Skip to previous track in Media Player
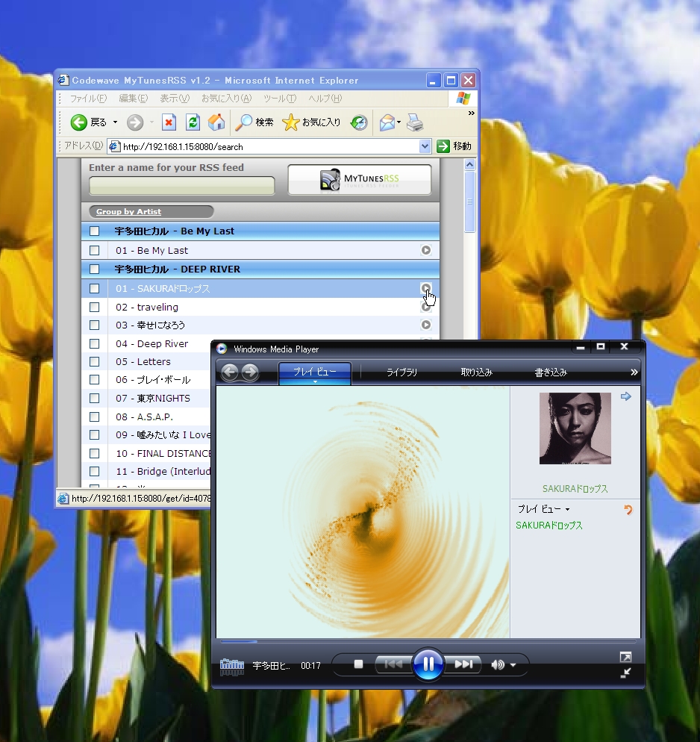 pos(393,664)
